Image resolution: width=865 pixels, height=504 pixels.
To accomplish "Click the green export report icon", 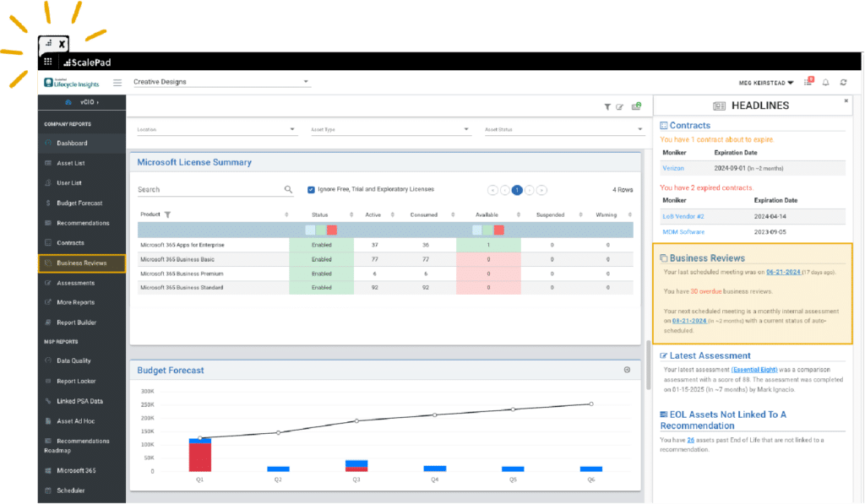I will pyautogui.click(x=636, y=106).
